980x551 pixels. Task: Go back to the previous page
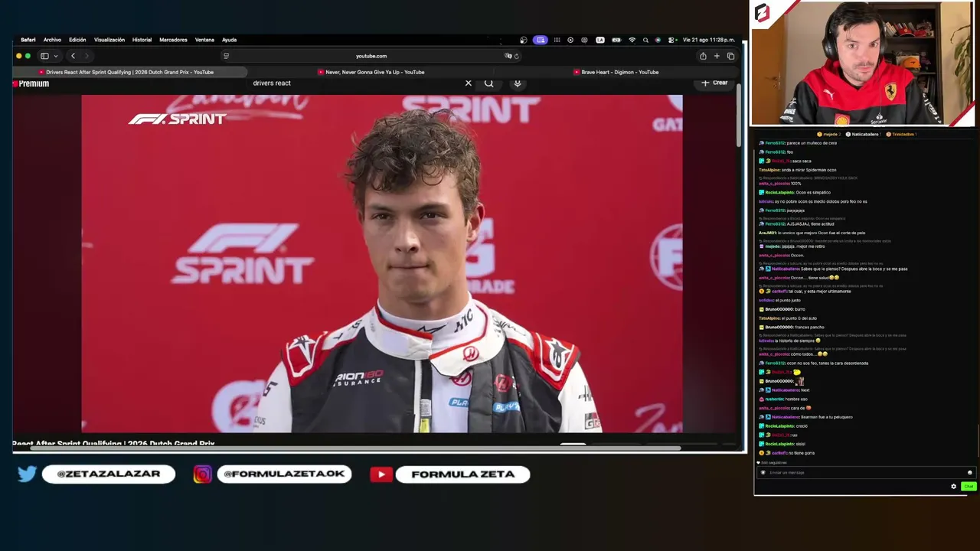(73, 56)
